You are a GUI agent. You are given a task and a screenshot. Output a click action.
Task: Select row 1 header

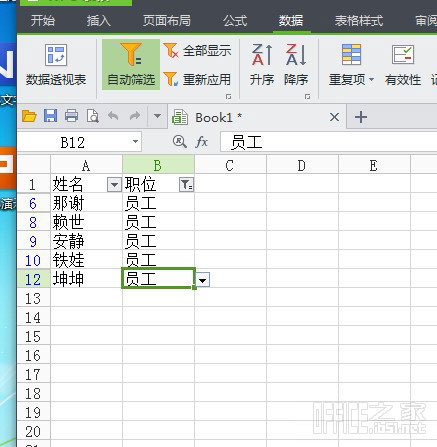(33, 184)
